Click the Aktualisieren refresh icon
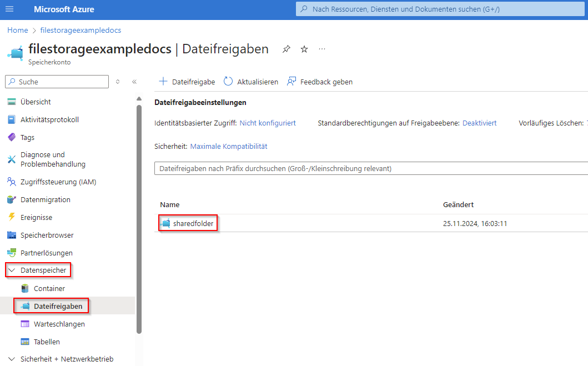Image resolution: width=588 pixels, height=366 pixels. tap(228, 82)
